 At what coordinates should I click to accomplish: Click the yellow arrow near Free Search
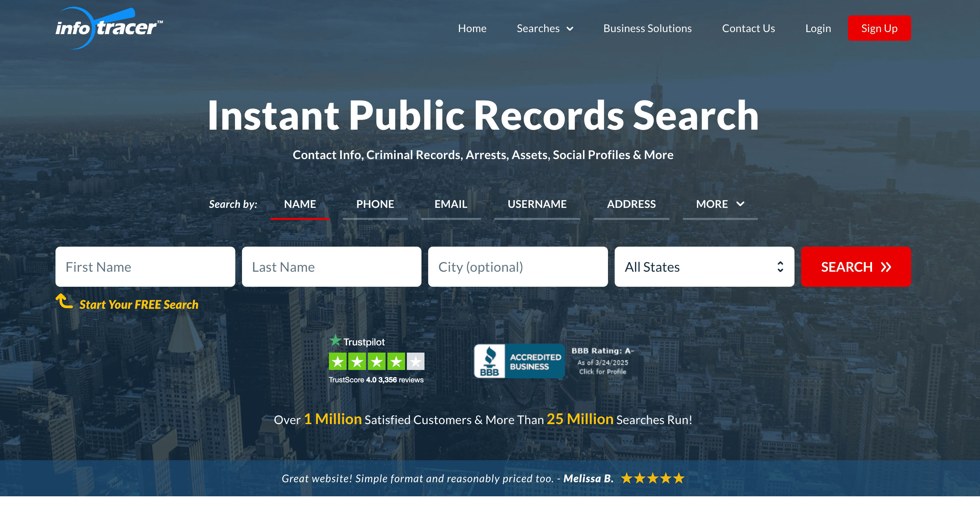tap(64, 301)
